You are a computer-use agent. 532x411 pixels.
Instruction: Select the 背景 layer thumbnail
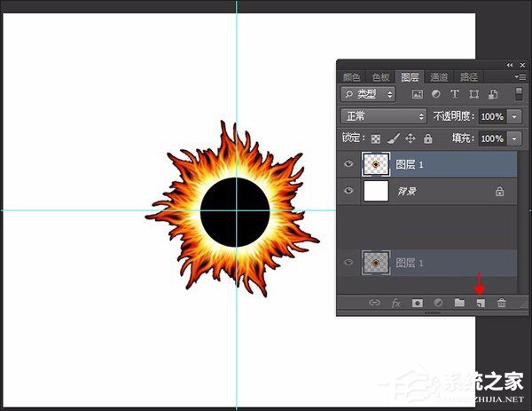tap(376, 191)
